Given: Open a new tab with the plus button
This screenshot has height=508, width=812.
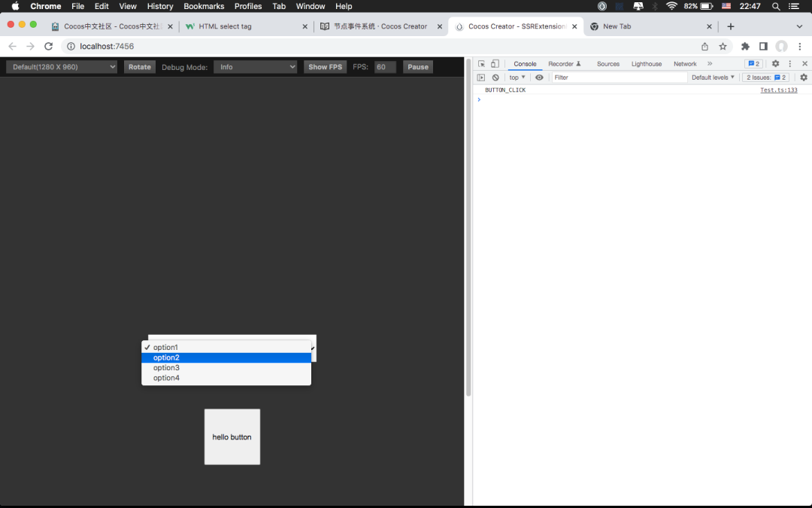Looking at the screenshot, I should click(x=731, y=26).
